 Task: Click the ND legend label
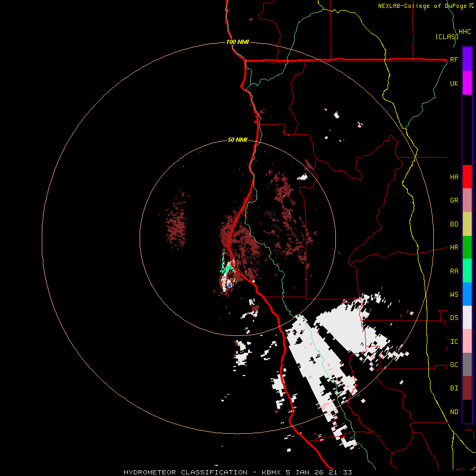coord(454,412)
